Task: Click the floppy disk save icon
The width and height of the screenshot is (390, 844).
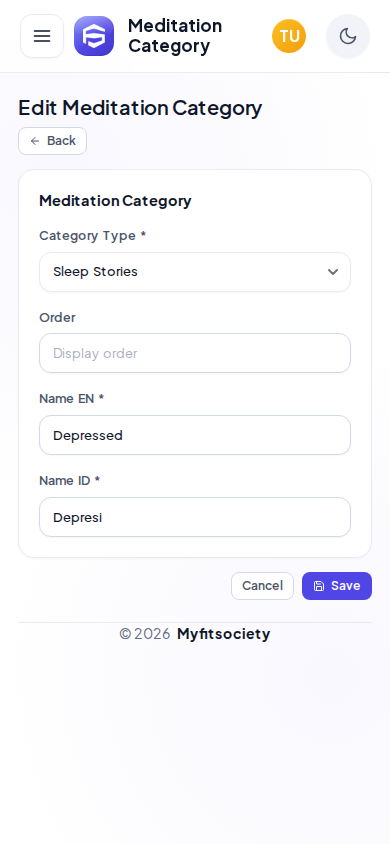Action: click(319, 586)
